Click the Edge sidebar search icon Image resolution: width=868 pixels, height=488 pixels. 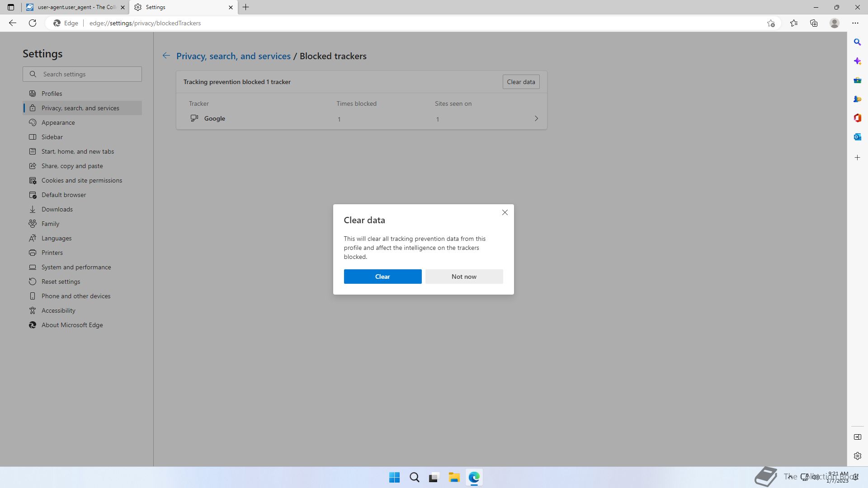[x=857, y=42]
